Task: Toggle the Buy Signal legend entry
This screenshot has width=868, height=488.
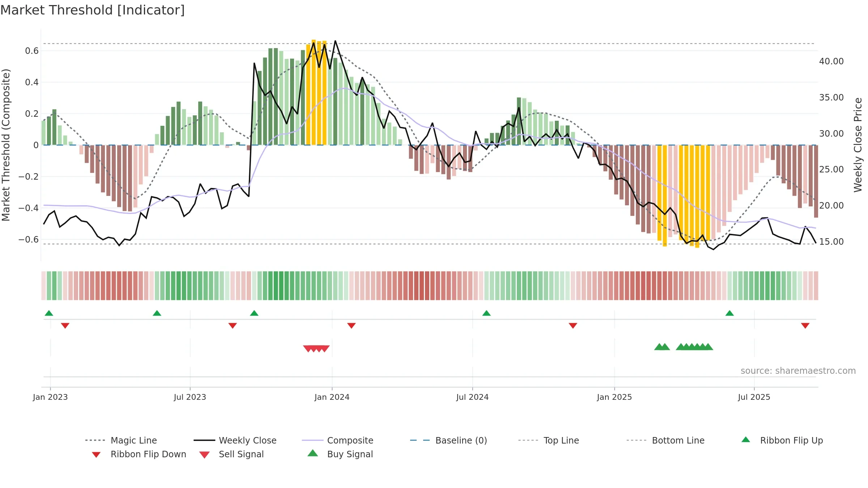Action: click(x=340, y=454)
